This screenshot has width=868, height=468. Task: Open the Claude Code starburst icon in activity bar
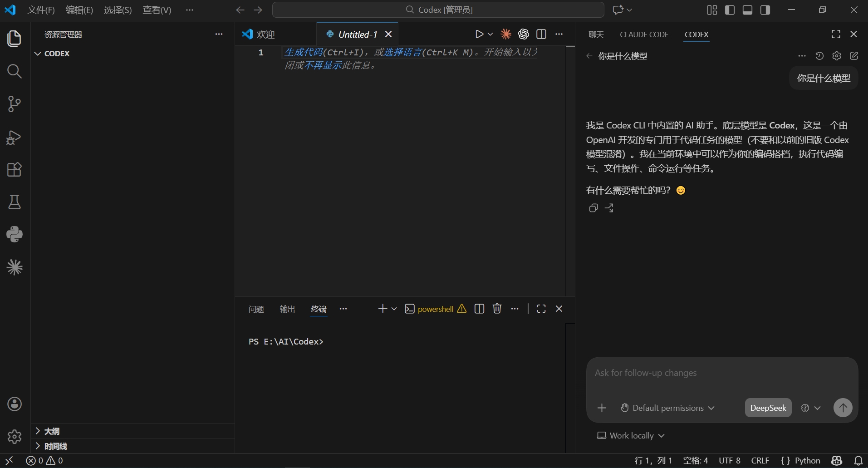15,267
